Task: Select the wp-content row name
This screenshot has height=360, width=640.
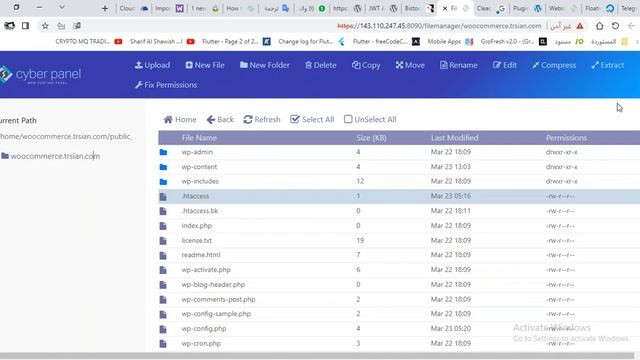Action: pyautogui.click(x=199, y=167)
